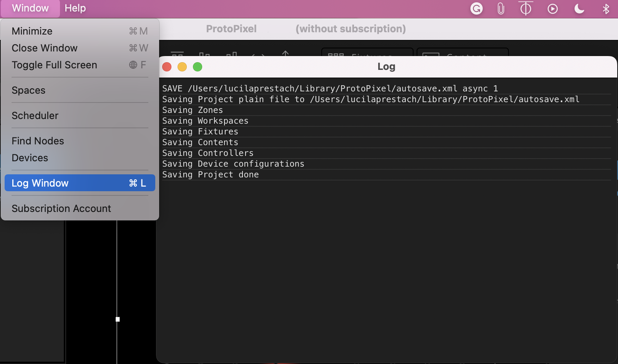Click the playback circle icon in the menu bar
The width and height of the screenshot is (618, 364).
pyautogui.click(x=552, y=8)
